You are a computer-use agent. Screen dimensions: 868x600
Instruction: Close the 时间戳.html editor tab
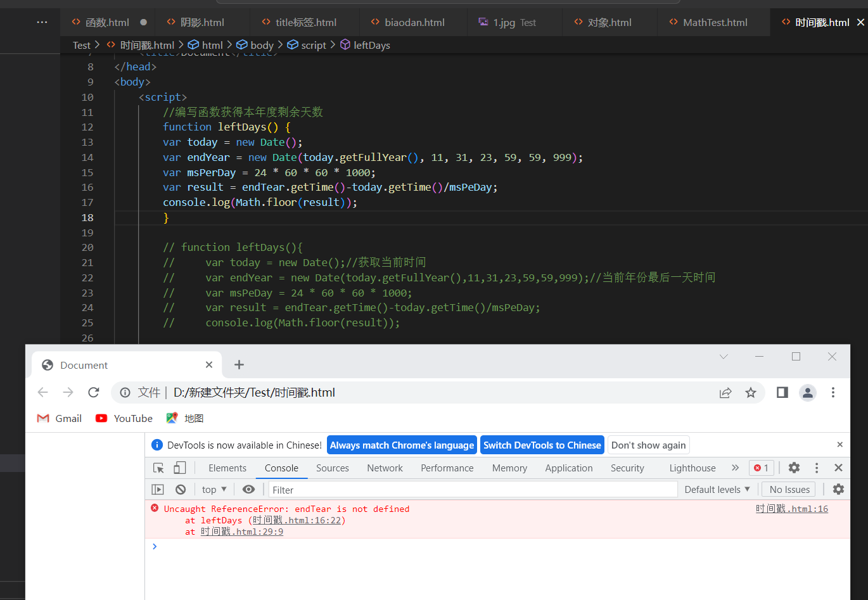click(860, 22)
